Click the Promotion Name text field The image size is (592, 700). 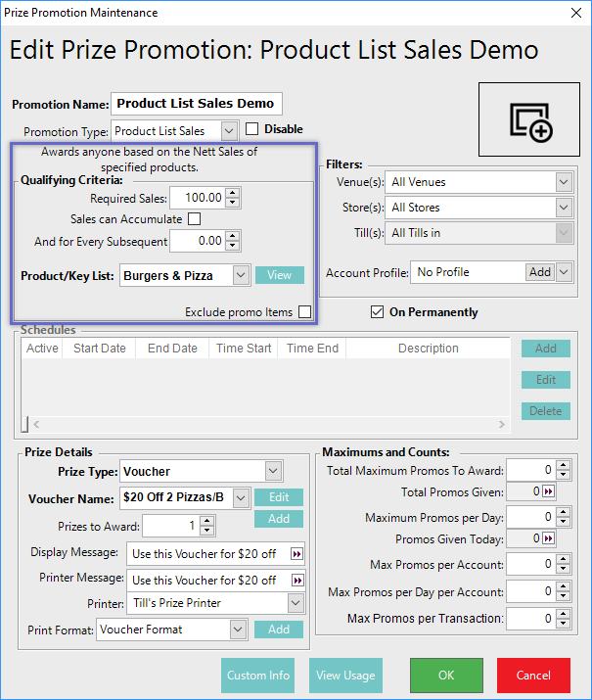197,104
